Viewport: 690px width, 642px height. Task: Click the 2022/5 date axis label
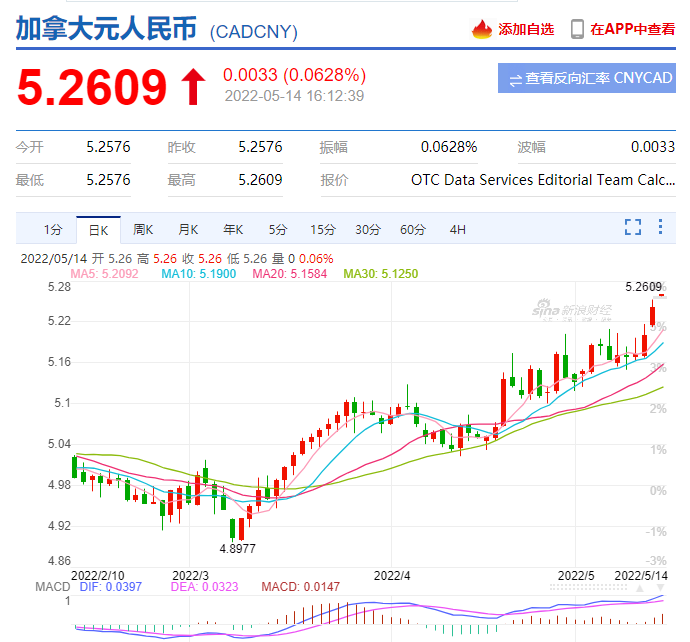pyautogui.click(x=576, y=576)
